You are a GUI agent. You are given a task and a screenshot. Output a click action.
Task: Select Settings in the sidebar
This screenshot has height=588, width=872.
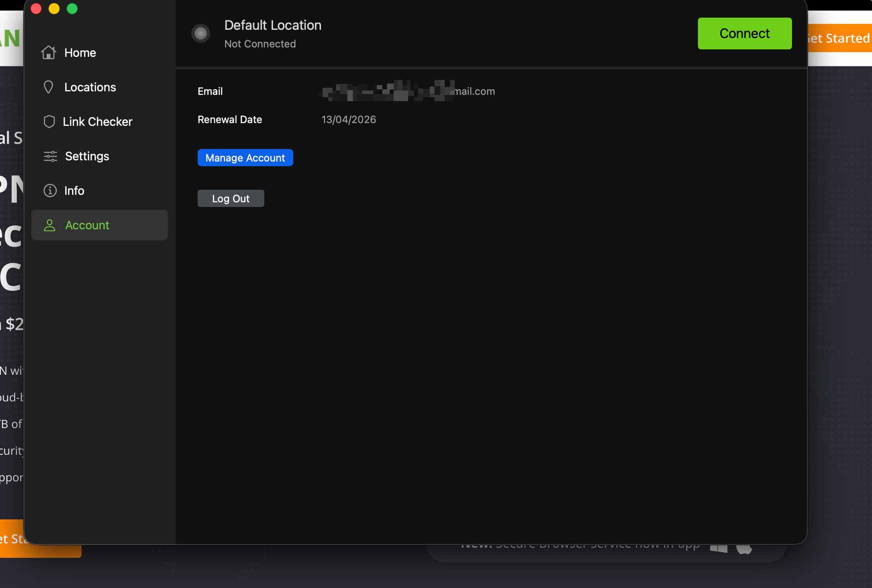point(87,156)
